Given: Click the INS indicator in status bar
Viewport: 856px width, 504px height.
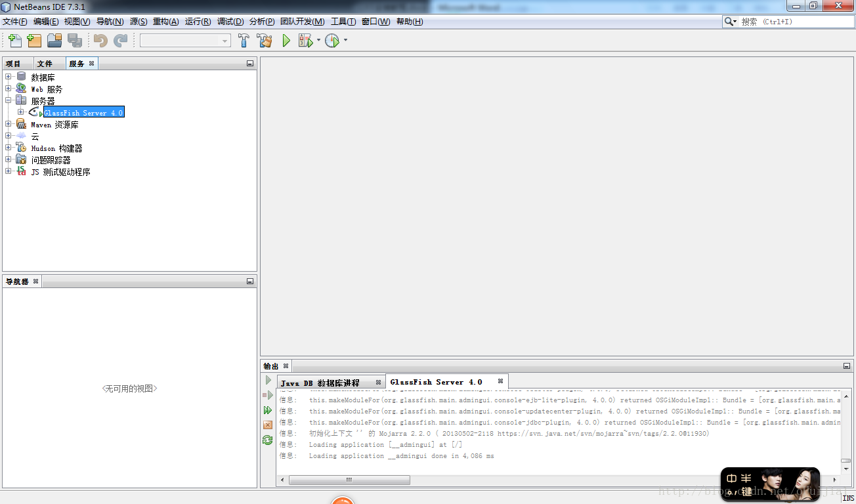Looking at the screenshot, I should (x=848, y=498).
